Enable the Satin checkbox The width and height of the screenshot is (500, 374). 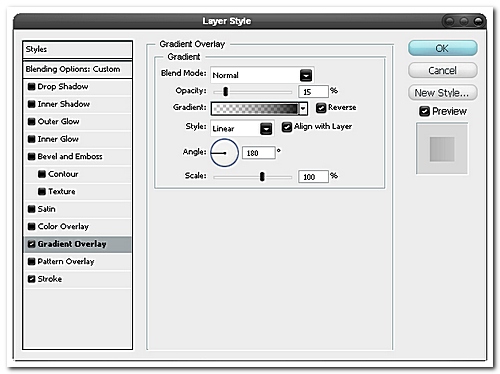coord(31,209)
